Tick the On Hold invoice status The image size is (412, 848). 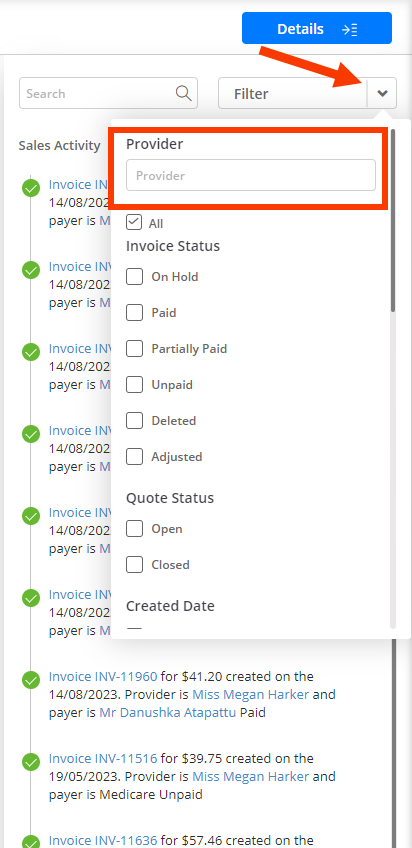[x=134, y=277]
